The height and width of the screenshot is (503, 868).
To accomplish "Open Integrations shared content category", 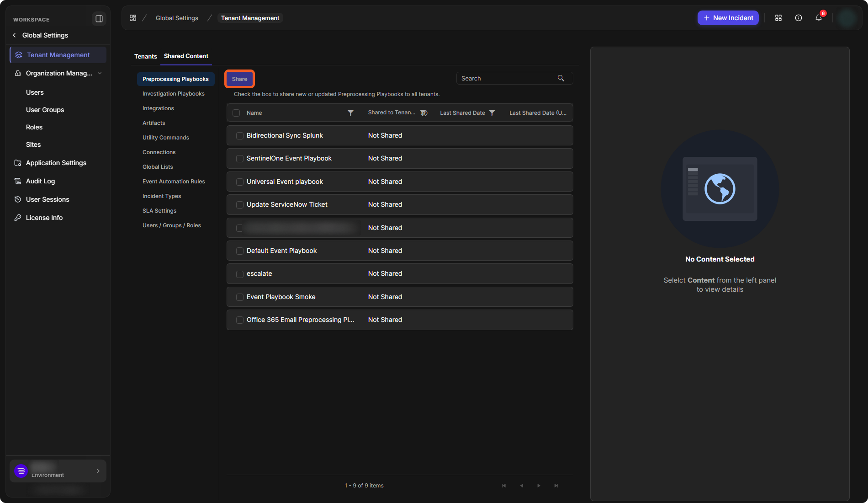I will (158, 108).
